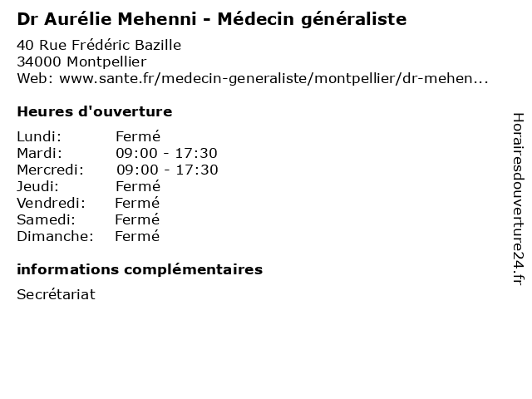The image size is (532, 399).
Task: Click the Heures d'ouverture heading
Action: 95,111
